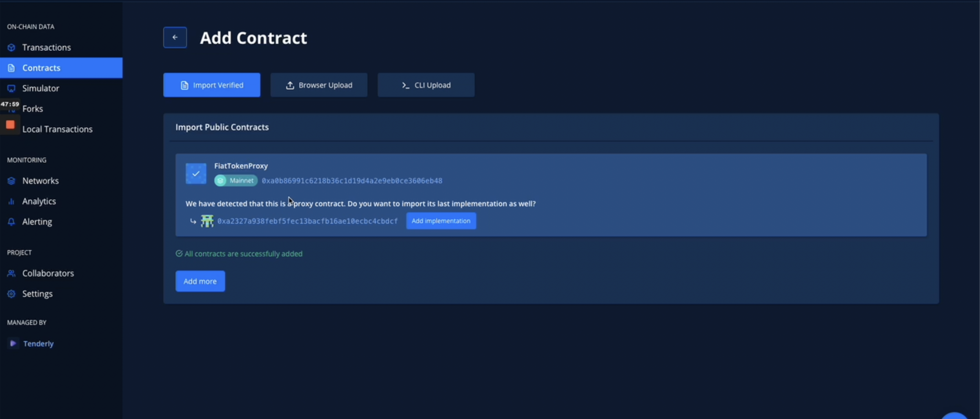Image resolution: width=980 pixels, height=419 pixels.
Task: Open Networks monitoring page
Action: 61,181
